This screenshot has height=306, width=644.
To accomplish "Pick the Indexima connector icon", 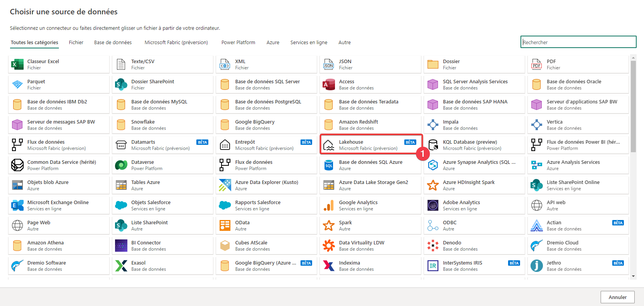I will pos(329,266).
